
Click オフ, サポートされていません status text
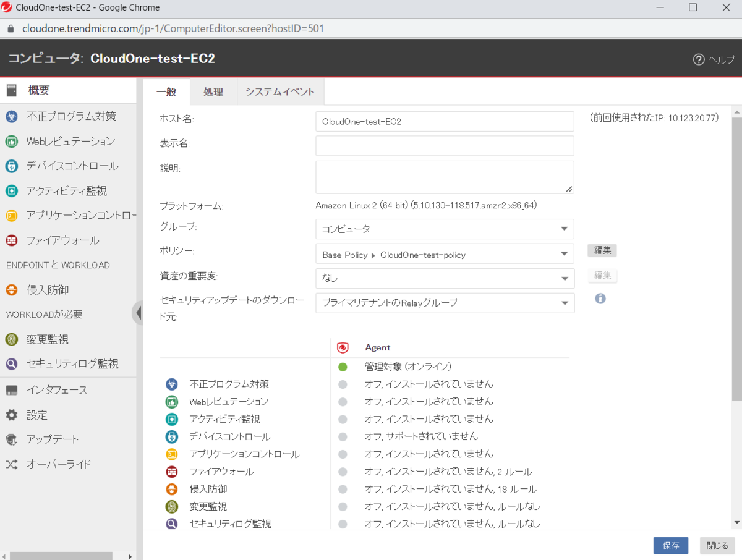pos(421,436)
